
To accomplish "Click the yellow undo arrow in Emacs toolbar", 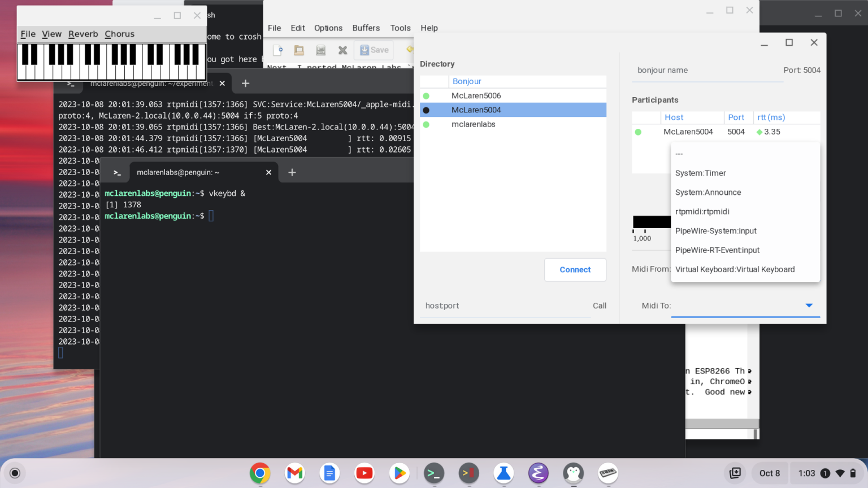I will (x=409, y=50).
